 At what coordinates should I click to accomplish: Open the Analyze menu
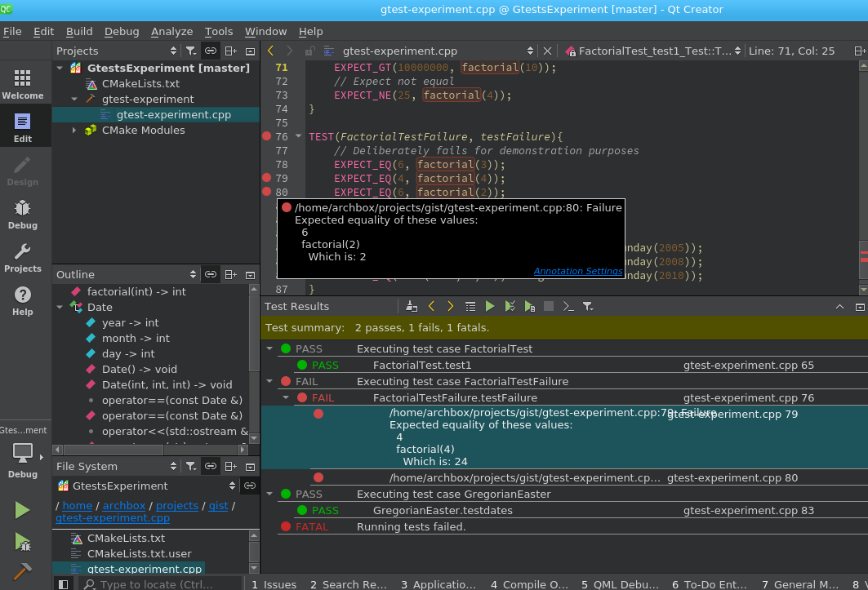(171, 32)
